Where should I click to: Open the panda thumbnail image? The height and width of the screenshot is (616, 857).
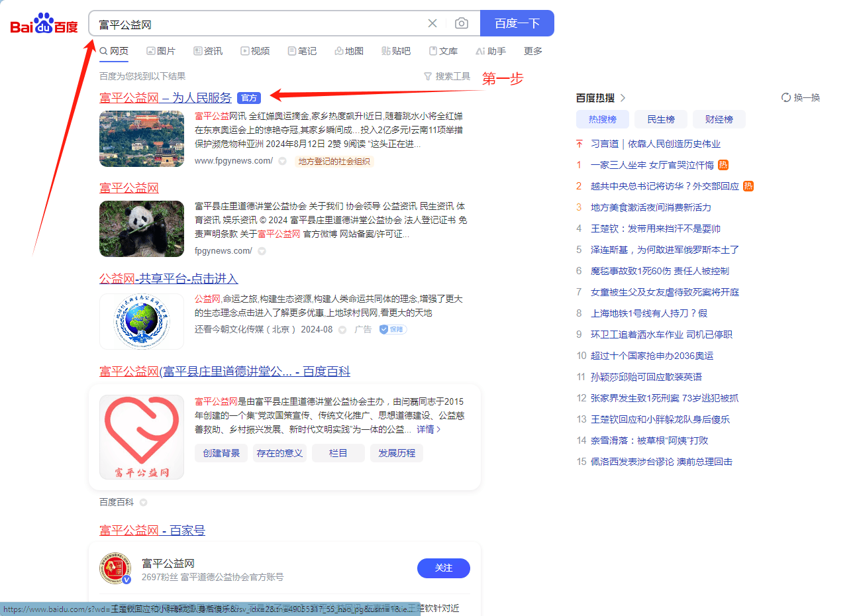[142, 229]
